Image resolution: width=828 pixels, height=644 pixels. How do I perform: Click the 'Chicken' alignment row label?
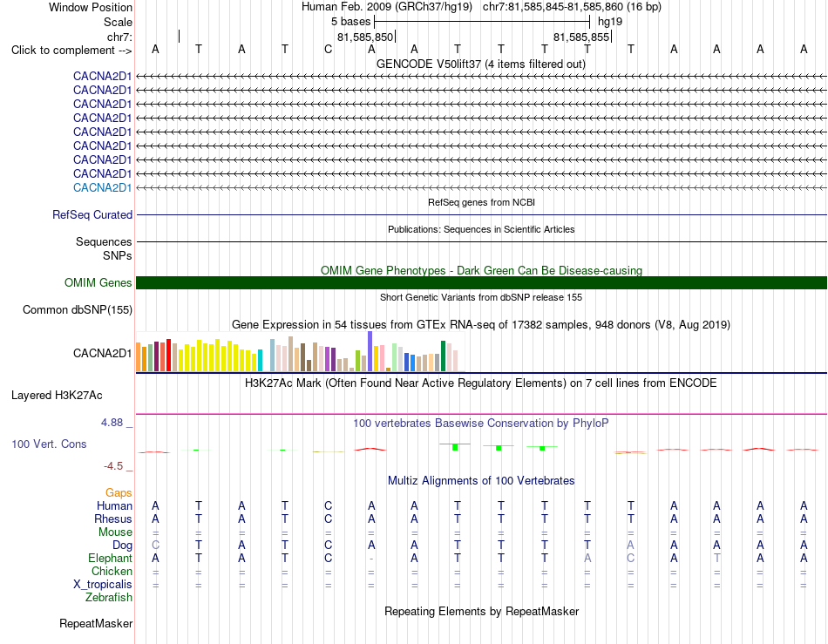pyautogui.click(x=112, y=571)
